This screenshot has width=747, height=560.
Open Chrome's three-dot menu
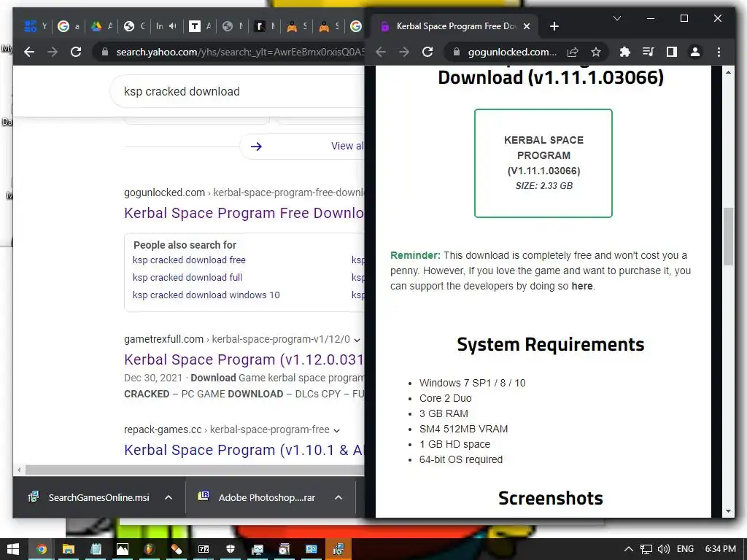point(719,52)
